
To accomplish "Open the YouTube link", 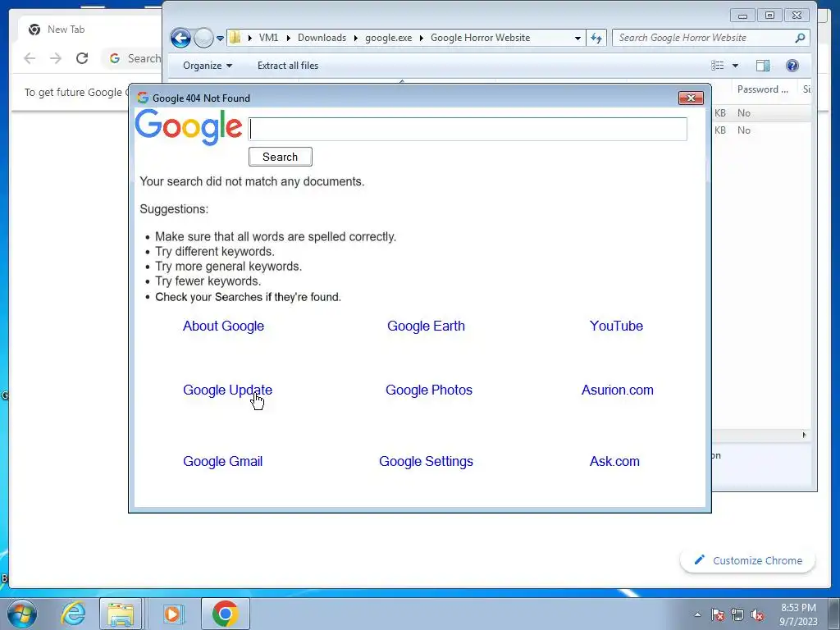I will coord(616,326).
